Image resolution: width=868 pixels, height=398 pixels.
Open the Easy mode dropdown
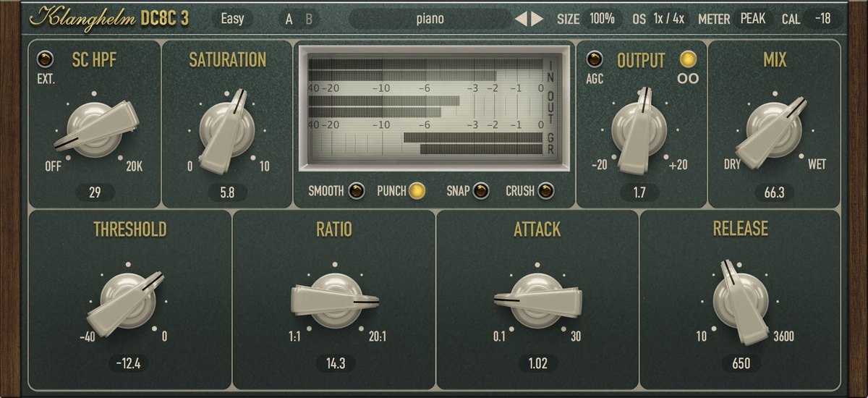[232, 19]
